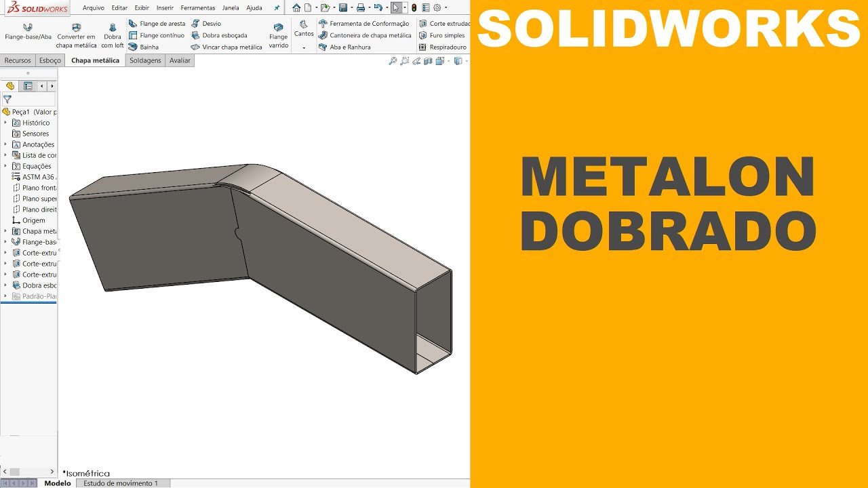Open the feature tree filter funnel

tap(7, 99)
